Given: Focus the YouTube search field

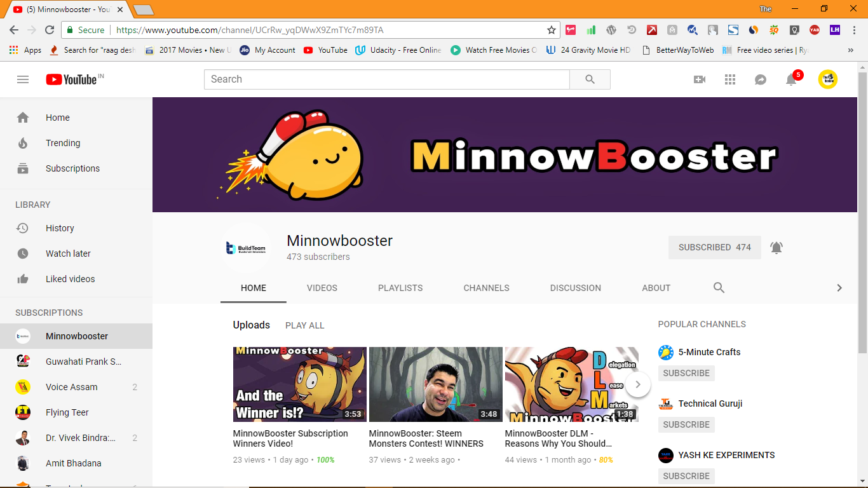Looking at the screenshot, I should pos(387,79).
